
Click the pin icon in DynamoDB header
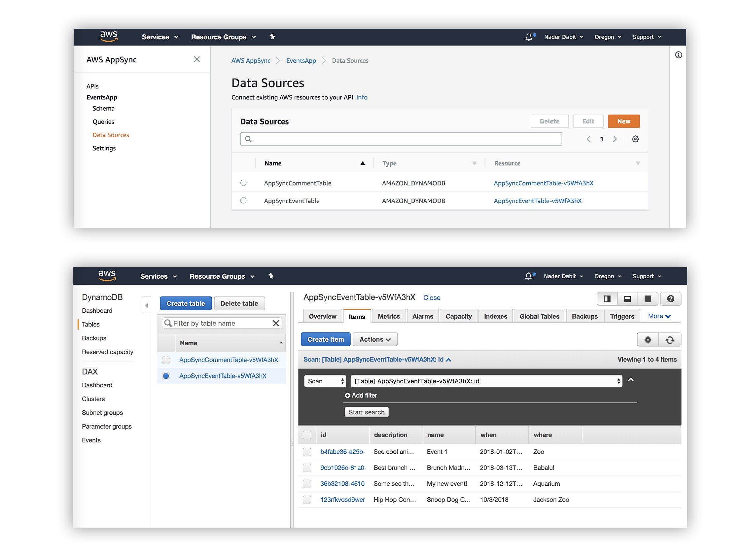[271, 276]
